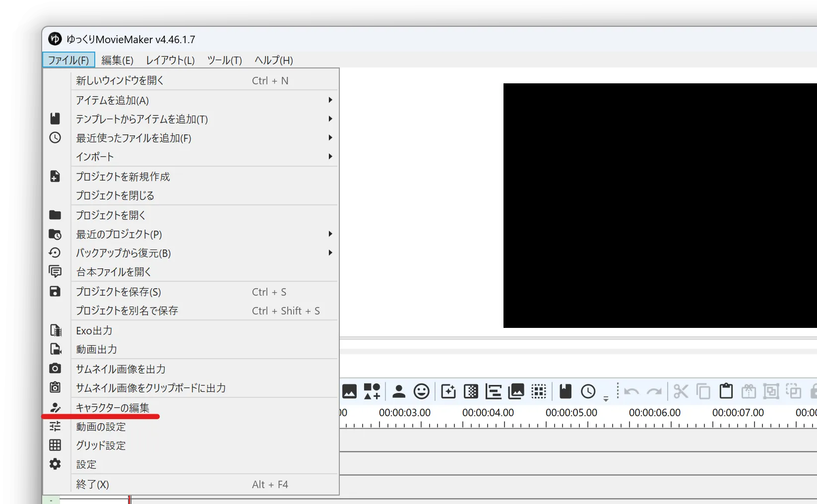Click the 00:00:03.00 timeline ruler mark
Viewport: 817px width, 504px height.
(405, 412)
